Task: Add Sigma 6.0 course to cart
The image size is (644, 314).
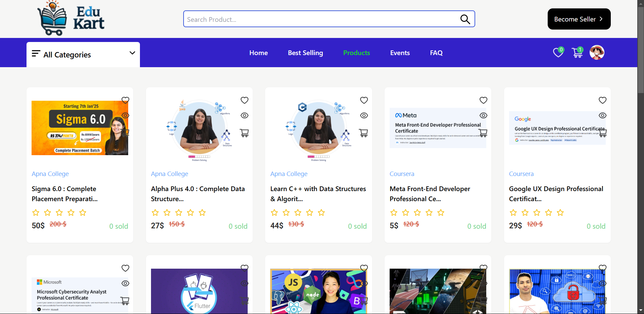Action: 125,133
